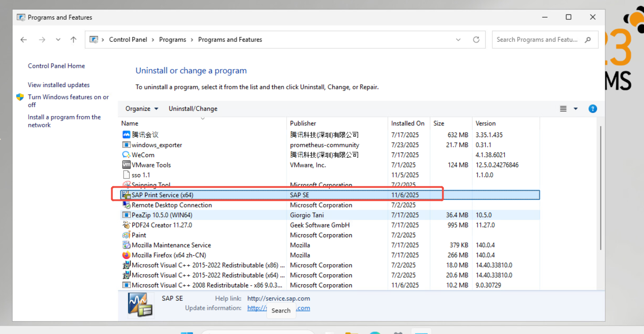Go up one folder level arrow
This screenshot has height=334, width=644.
tap(73, 40)
